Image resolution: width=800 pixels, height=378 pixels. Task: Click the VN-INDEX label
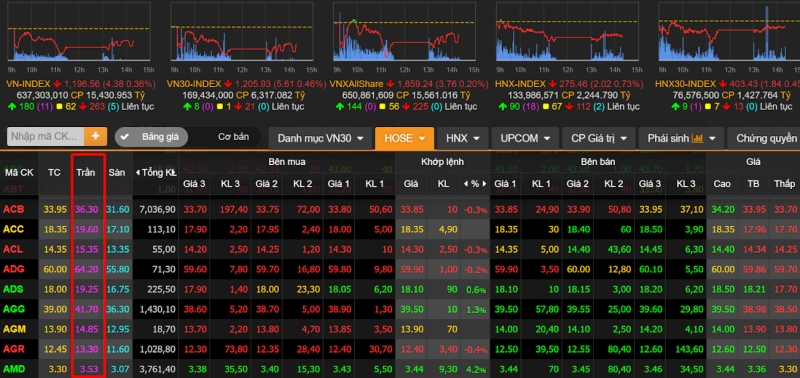tap(29, 84)
